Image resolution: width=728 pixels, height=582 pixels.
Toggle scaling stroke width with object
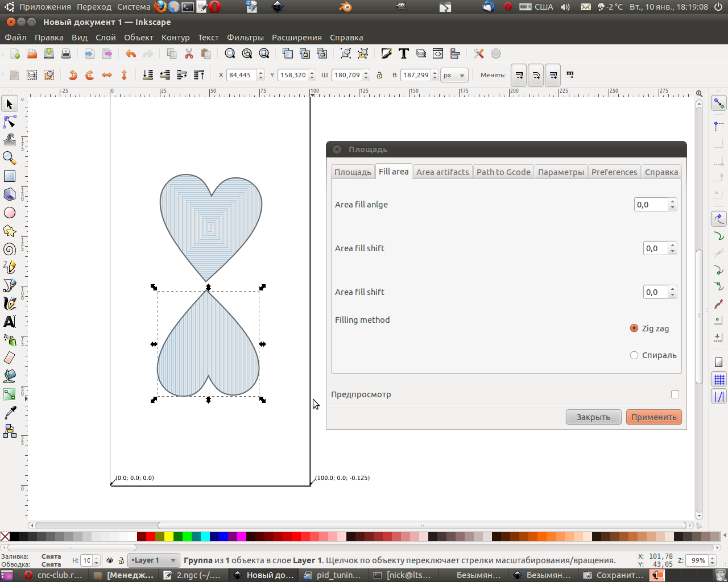[519, 75]
